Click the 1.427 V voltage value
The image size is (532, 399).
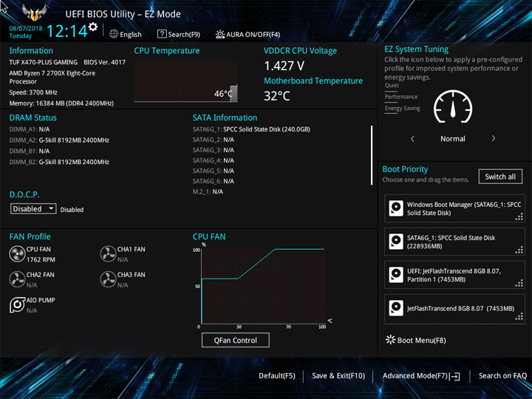point(284,66)
